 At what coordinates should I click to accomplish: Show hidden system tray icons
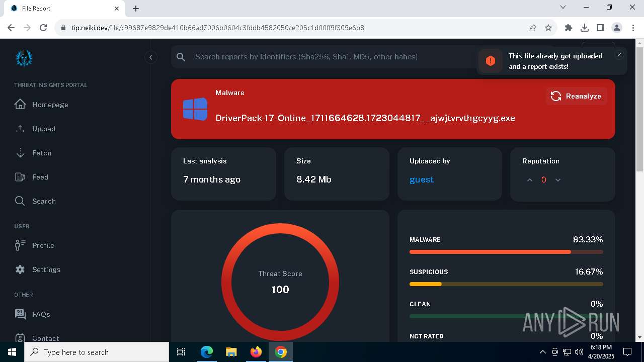[x=542, y=352]
